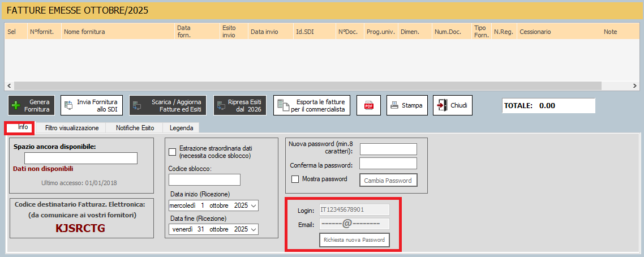Click Richiesta nuova Password button
644x257 pixels.
[354, 240]
